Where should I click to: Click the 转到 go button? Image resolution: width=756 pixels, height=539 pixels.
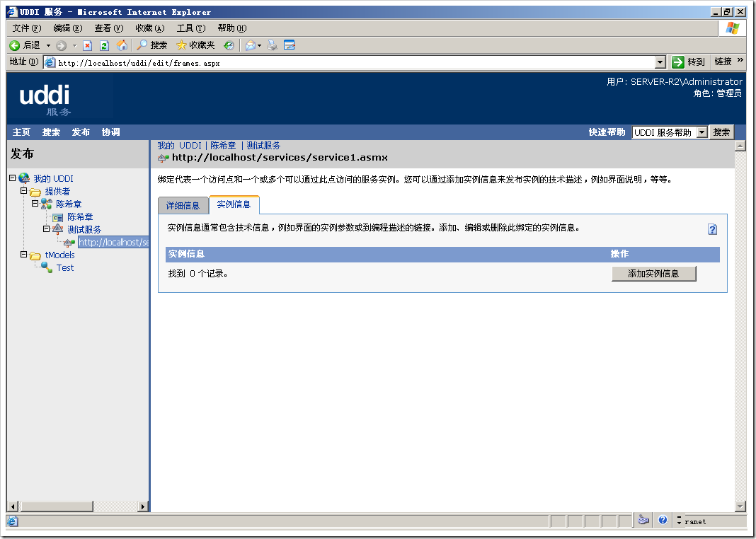coord(689,62)
